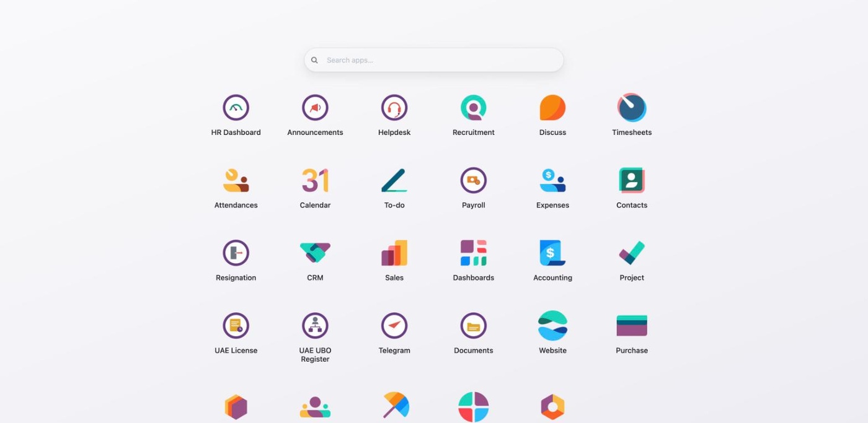The width and height of the screenshot is (868, 423).
Task: Launch the Purchase app
Action: point(632,325)
